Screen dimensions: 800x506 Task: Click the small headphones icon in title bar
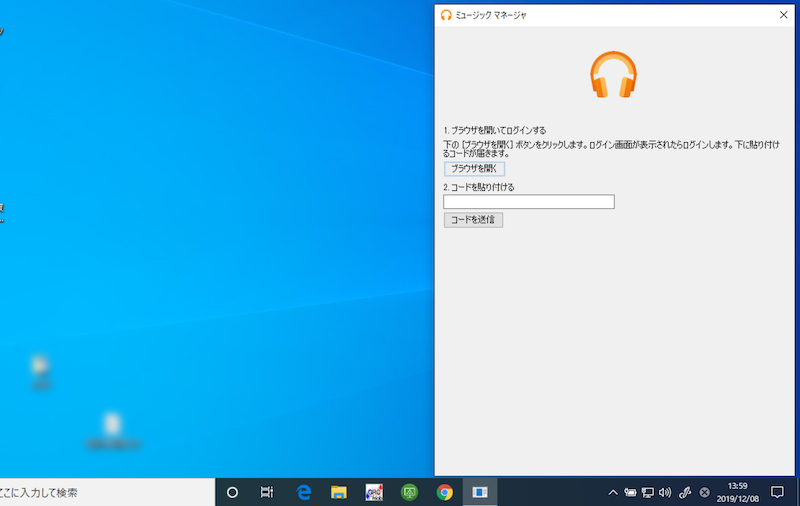click(446, 15)
